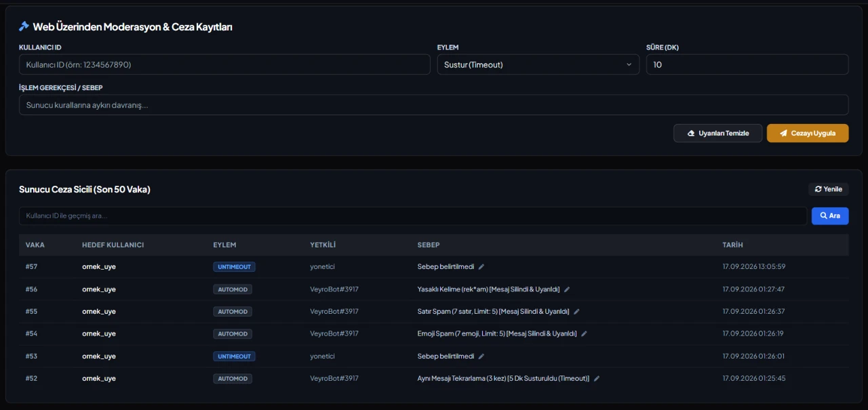Select ornek_uye in case #54 row
Screen dimensions: 868x410
(x=99, y=334)
